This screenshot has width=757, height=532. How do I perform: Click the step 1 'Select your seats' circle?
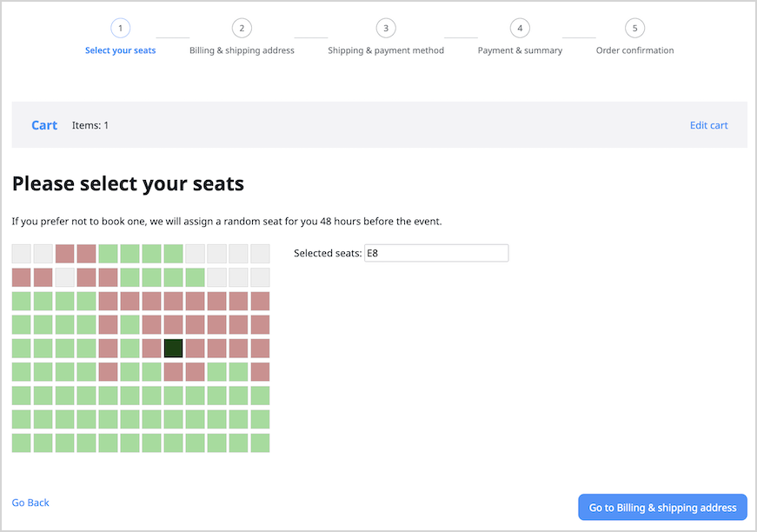click(x=120, y=28)
